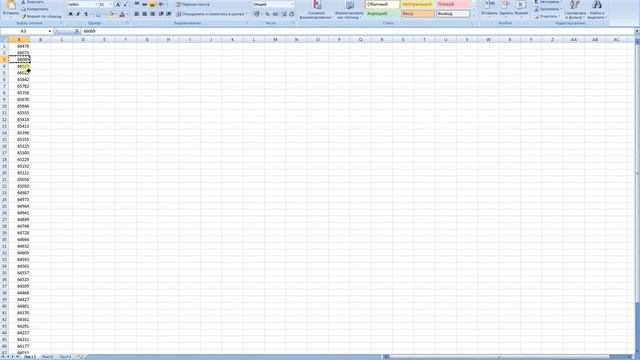Open the font name combo box
Viewport: 640px width, 360px height.
coord(82,4)
